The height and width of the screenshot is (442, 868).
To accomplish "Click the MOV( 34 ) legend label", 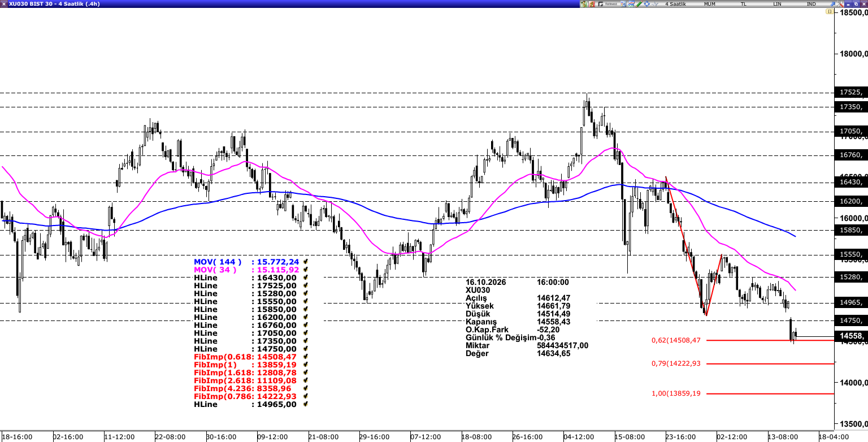I will [215, 270].
